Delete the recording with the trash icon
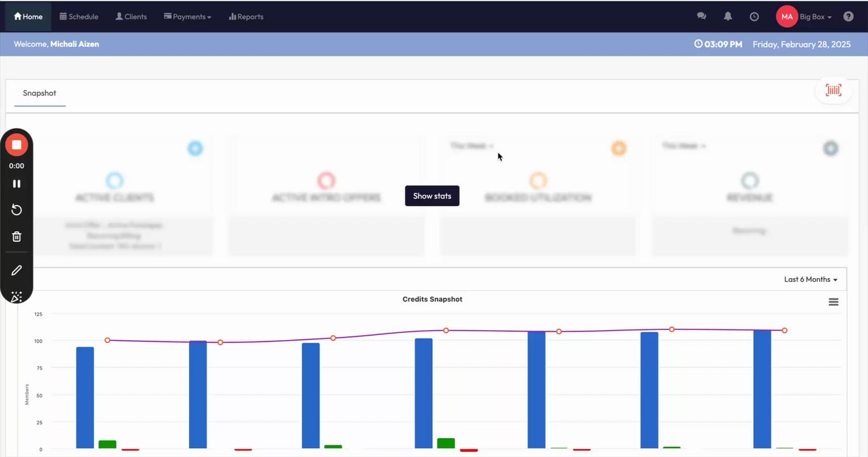 [x=16, y=237]
